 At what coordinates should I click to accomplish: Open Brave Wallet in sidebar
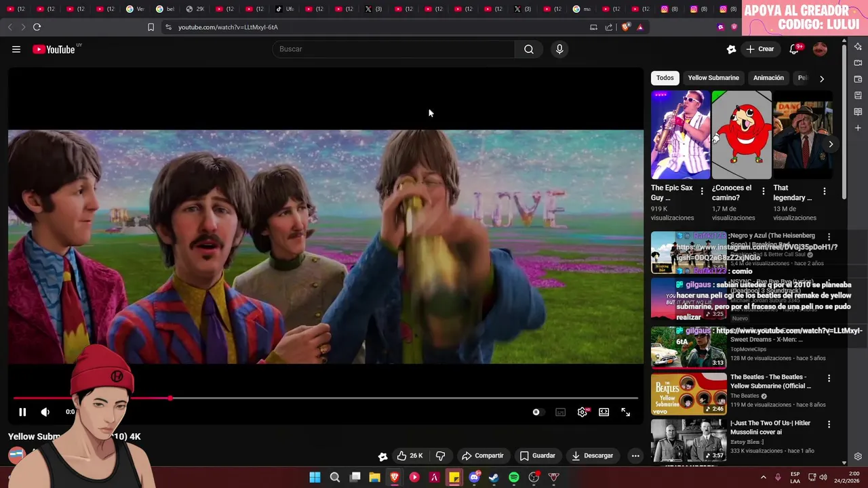tap(858, 79)
